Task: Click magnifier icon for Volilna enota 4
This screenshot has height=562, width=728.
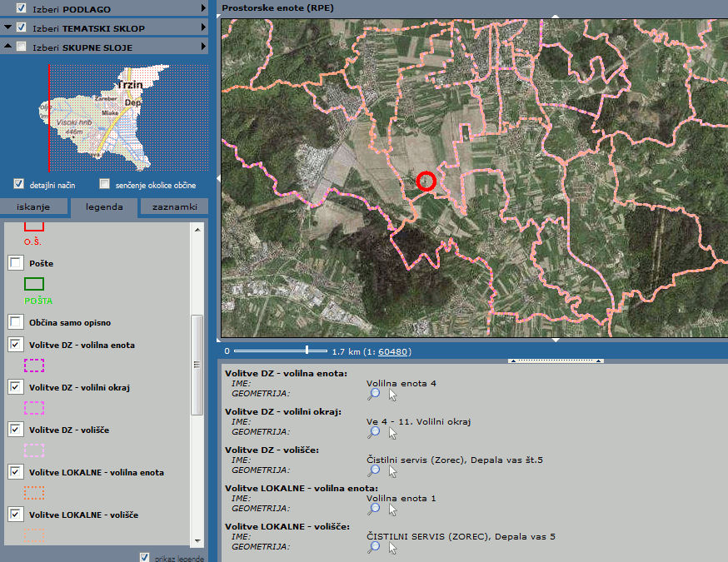Action: point(374,395)
